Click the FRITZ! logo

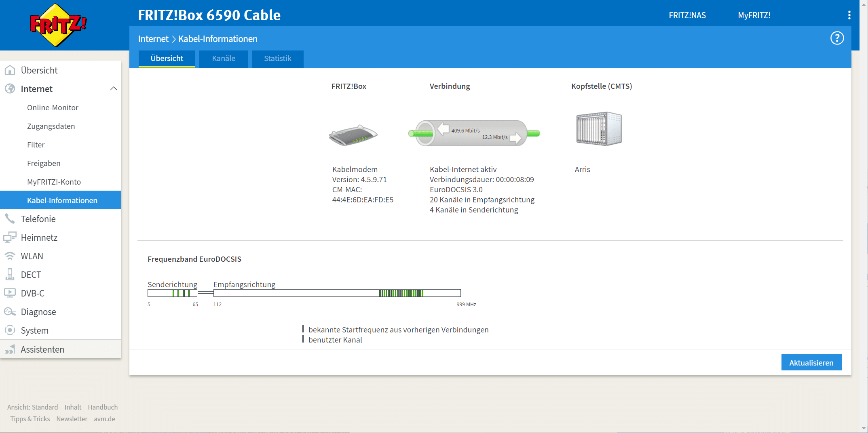(58, 25)
